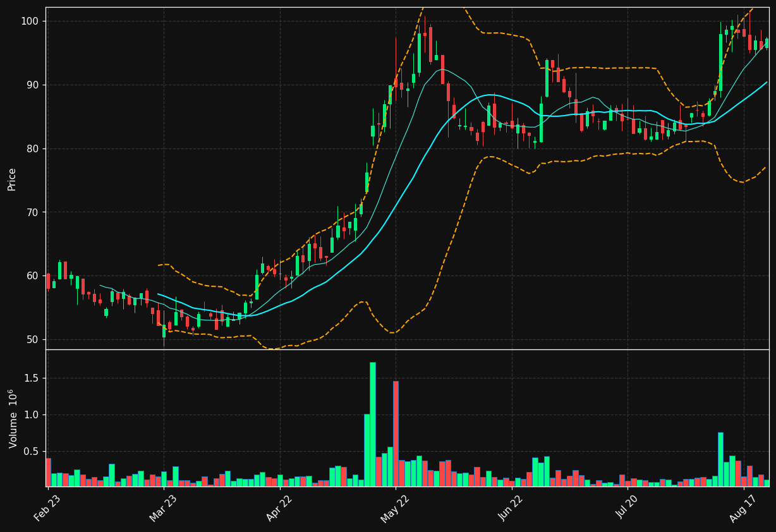
Task: Click the 'Jul 20' date label
Action: 627,509
